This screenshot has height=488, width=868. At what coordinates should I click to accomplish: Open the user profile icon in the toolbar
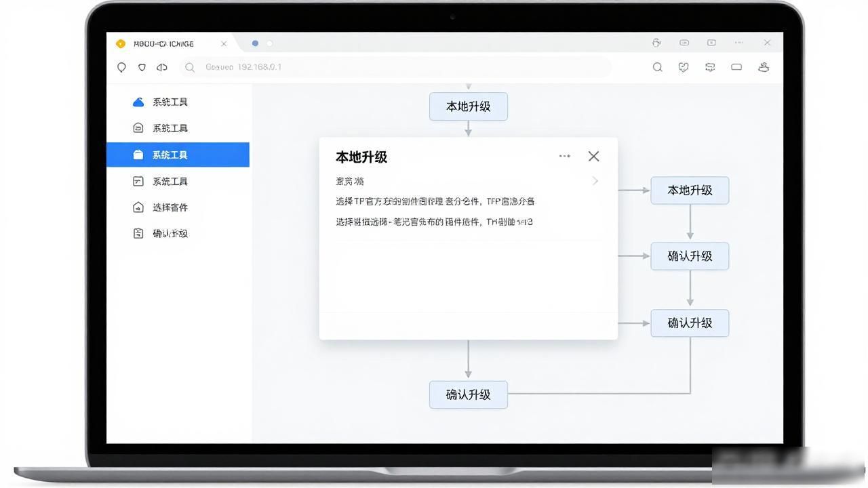tap(763, 67)
